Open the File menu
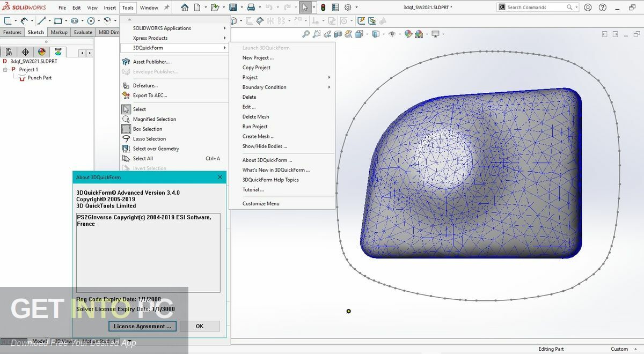644x354 pixels. [x=62, y=8]
